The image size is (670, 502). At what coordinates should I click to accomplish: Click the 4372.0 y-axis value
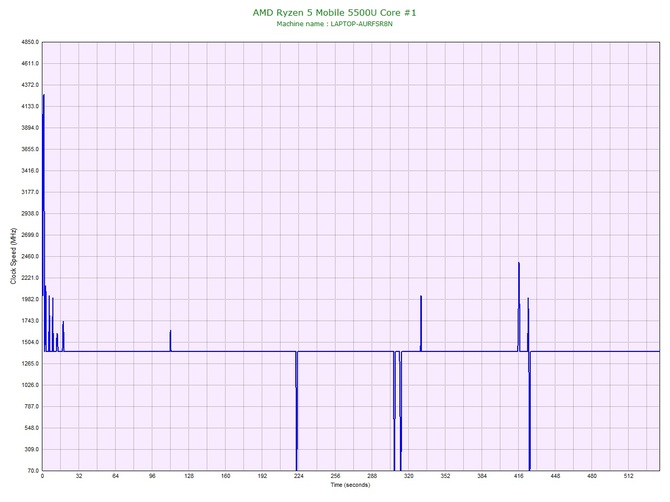(30, 85)
